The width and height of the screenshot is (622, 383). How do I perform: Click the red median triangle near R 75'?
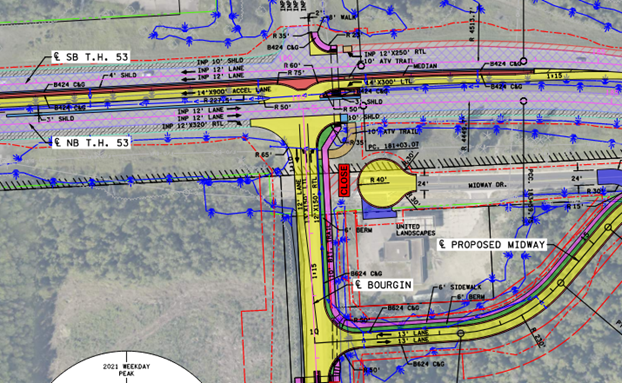[299, 84]
